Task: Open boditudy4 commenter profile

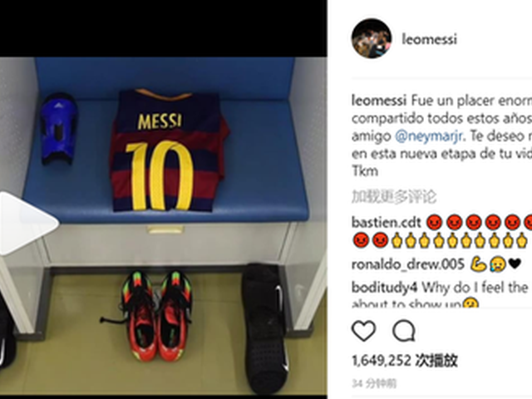Action: coord(384,288)
